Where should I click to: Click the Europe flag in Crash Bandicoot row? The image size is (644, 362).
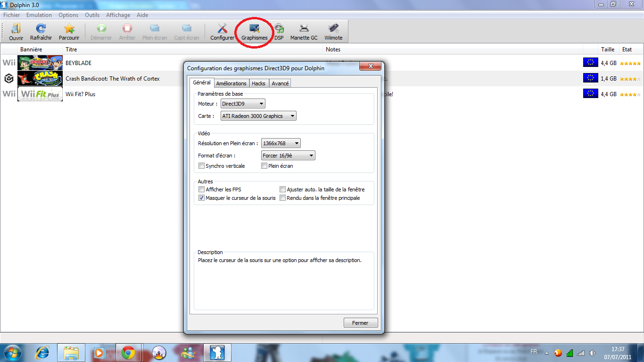(591, 78)
